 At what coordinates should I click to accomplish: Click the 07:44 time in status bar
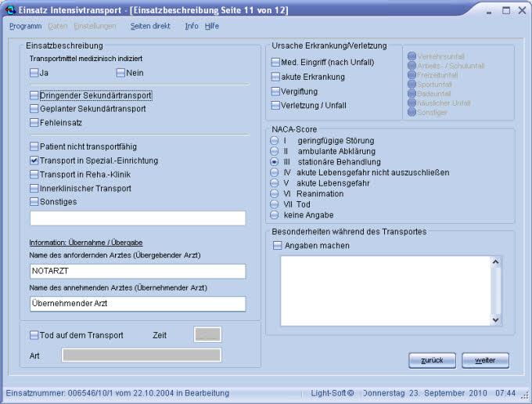505,393
